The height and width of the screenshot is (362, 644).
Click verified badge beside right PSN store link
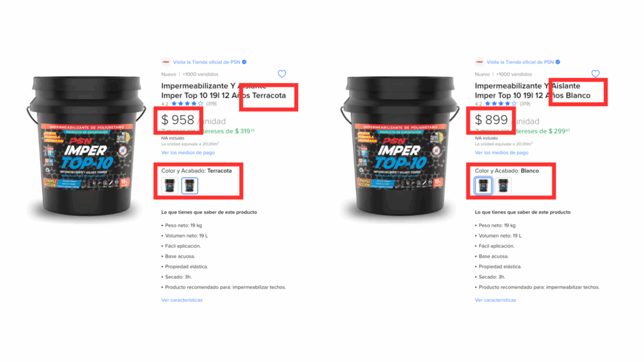[558, 62]
